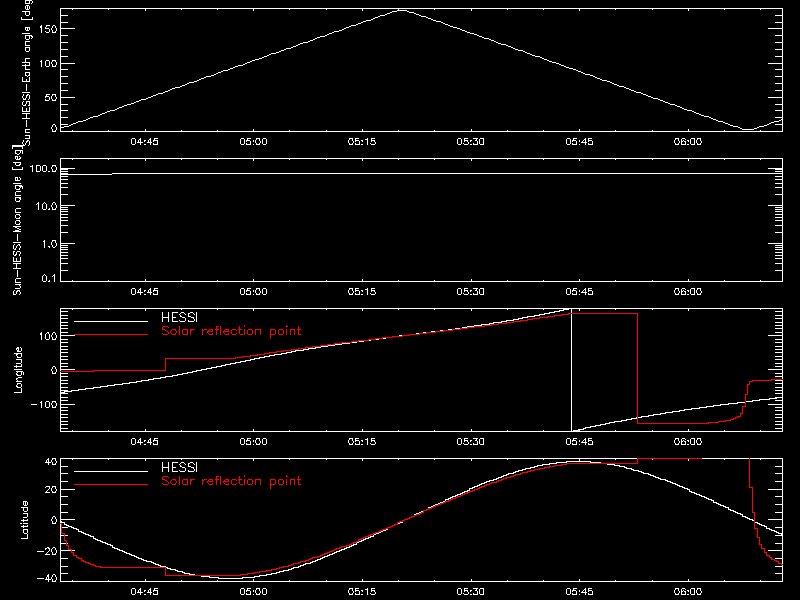Click red legend line sample in Latitude plot
This screenshot has height=600, width=800.
pyautogui.click(x=111, y=485)
